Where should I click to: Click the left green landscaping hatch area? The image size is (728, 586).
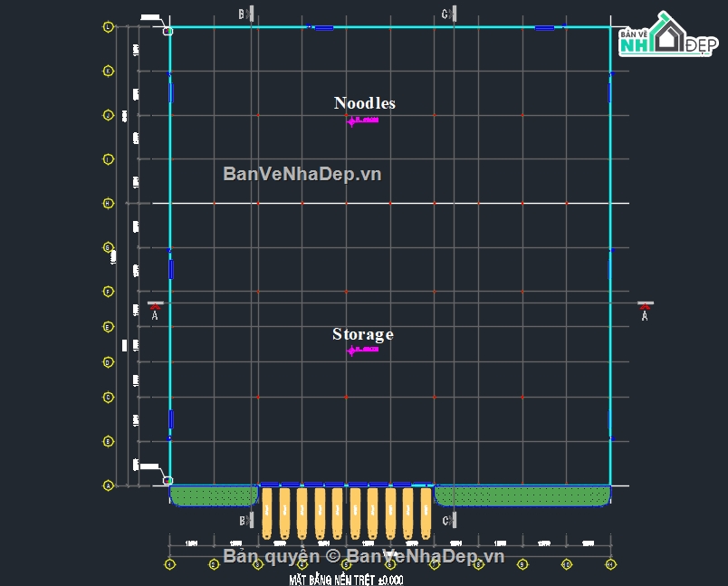[214, 495]
